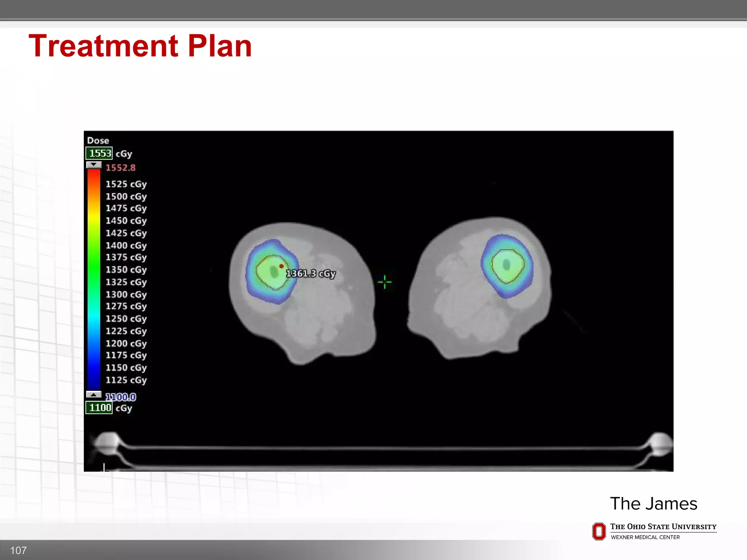Click the 1525 cGy legend label
Screen dimensions: 747x560
pos(126,184)
